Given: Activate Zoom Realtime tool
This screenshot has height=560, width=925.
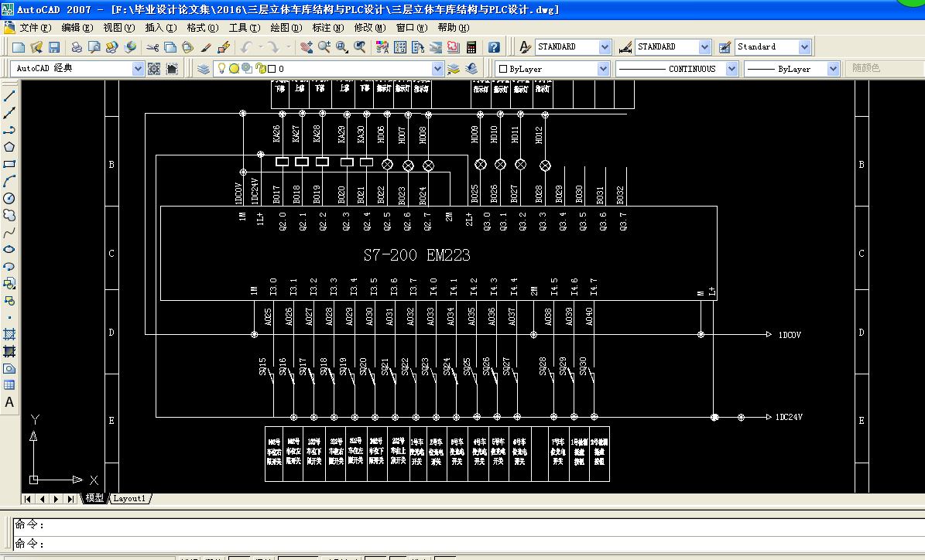Looking at the screenshot, I should pos(324,47).
